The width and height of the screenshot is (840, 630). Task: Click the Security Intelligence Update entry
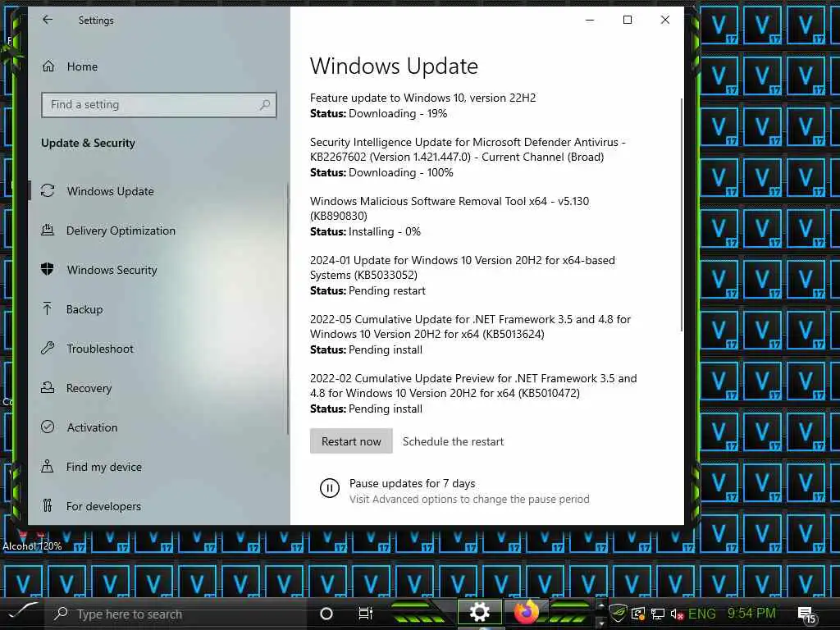pyautogui.click(x=468, y=149)
